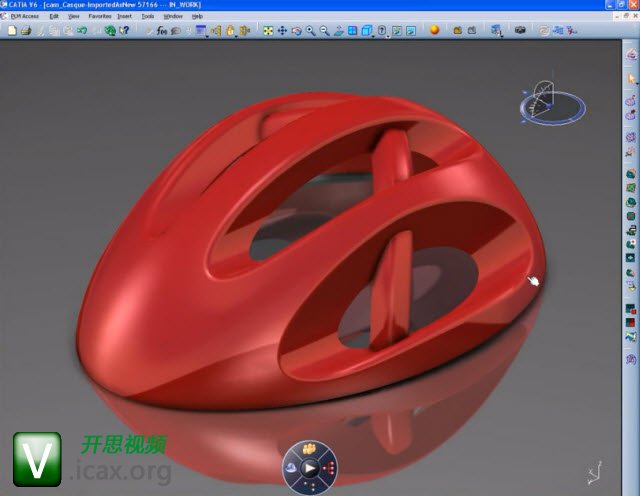Click the multi-view layout icon
Image resolution: width=640 pixels, height=496 pixels.
coord(353,31)
